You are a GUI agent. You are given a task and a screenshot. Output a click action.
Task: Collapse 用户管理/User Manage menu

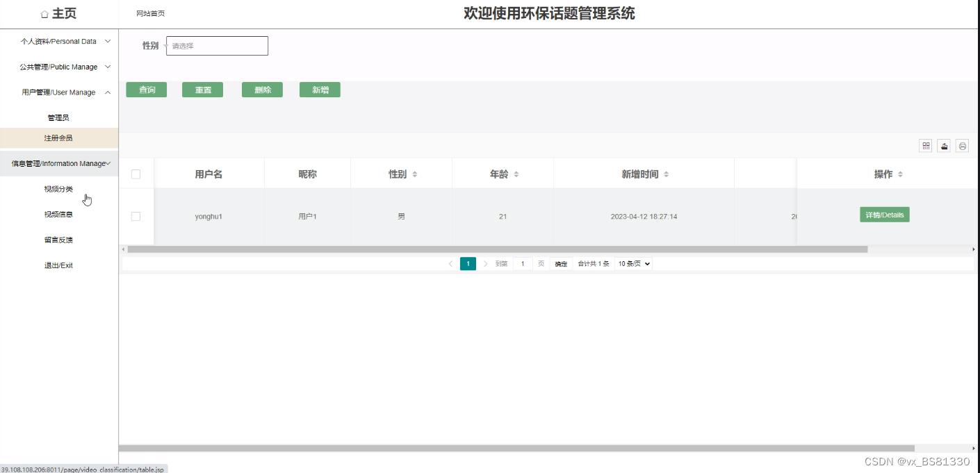pos(59,92)
